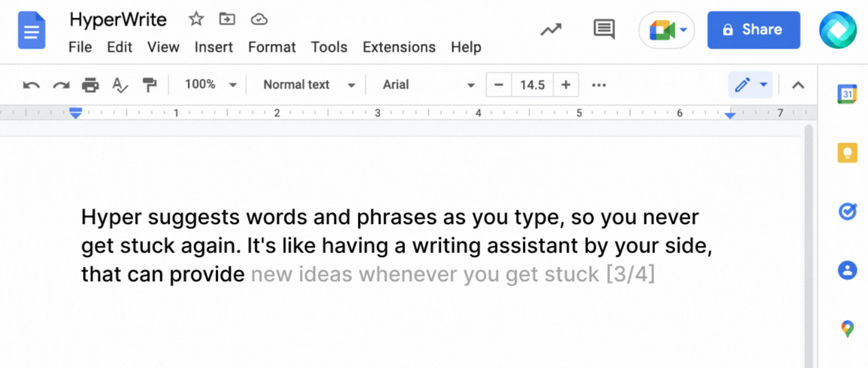Open the Help menu

466,47
